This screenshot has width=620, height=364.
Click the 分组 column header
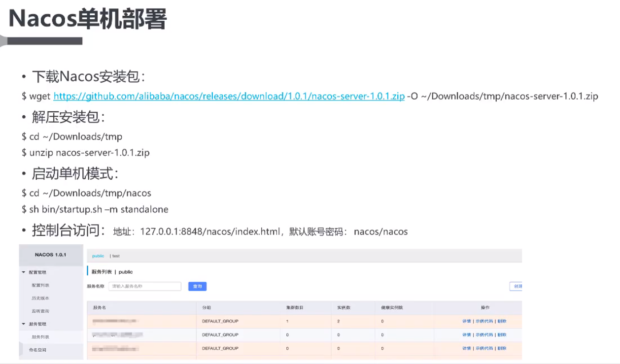pyautogui.click(x=207, y=307)
